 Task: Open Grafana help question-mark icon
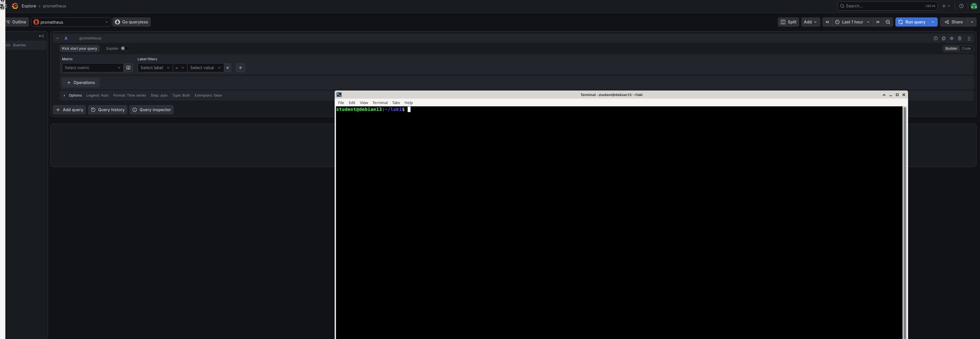[x=961, y=6]
